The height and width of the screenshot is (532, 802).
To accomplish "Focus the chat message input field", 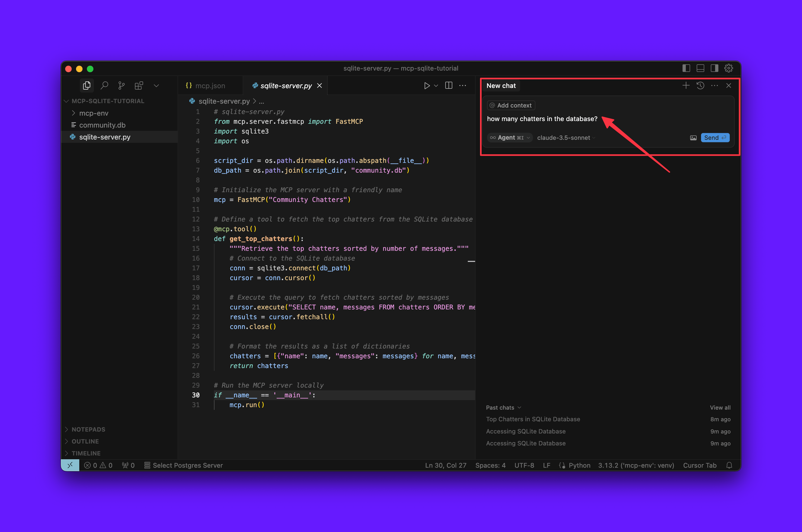I will click(608, 119).
